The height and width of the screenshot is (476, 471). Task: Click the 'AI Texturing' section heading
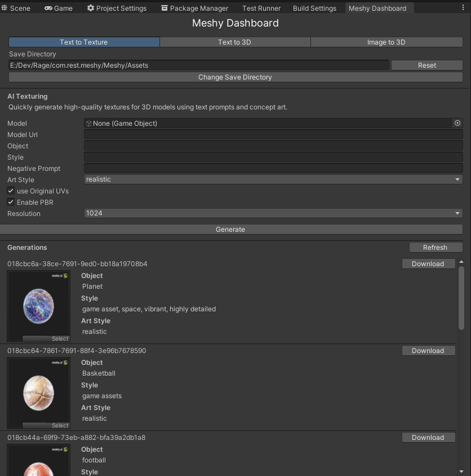tap(27, 96)
